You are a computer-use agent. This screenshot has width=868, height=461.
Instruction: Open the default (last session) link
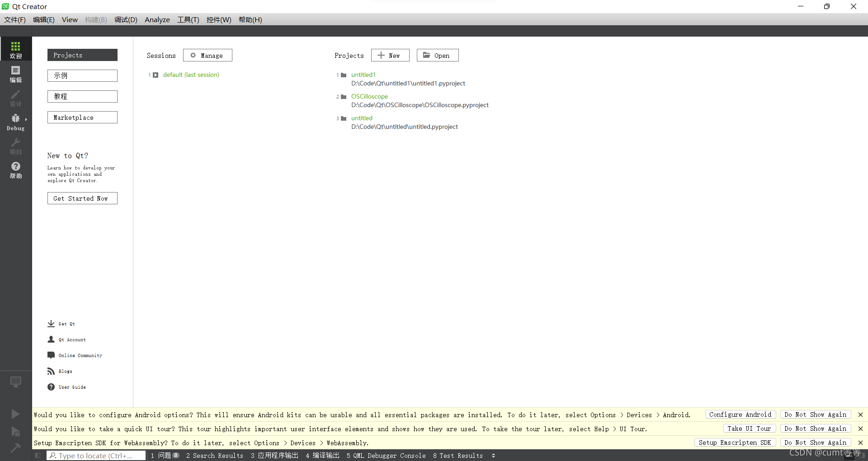[x=191, y=75]
